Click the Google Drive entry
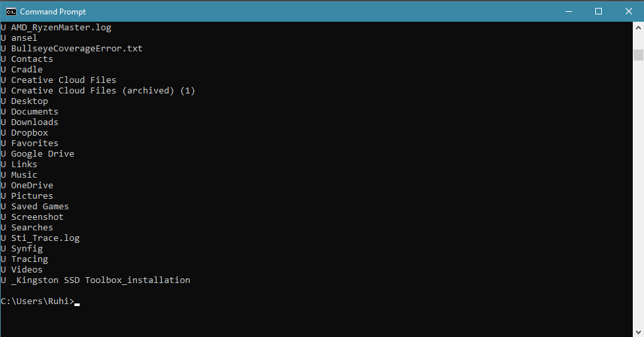This screenshot has height=337, width=644. pos(38,153)
